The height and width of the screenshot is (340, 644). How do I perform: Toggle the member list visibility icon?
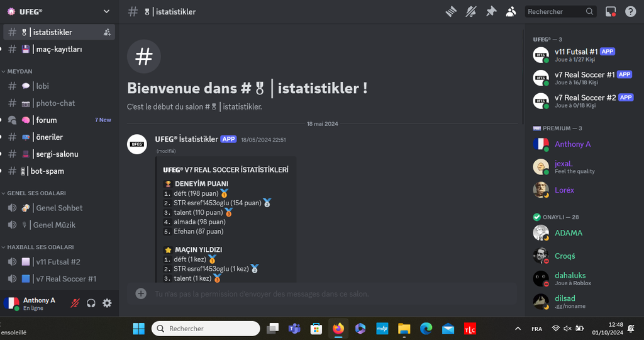(511, 11)
